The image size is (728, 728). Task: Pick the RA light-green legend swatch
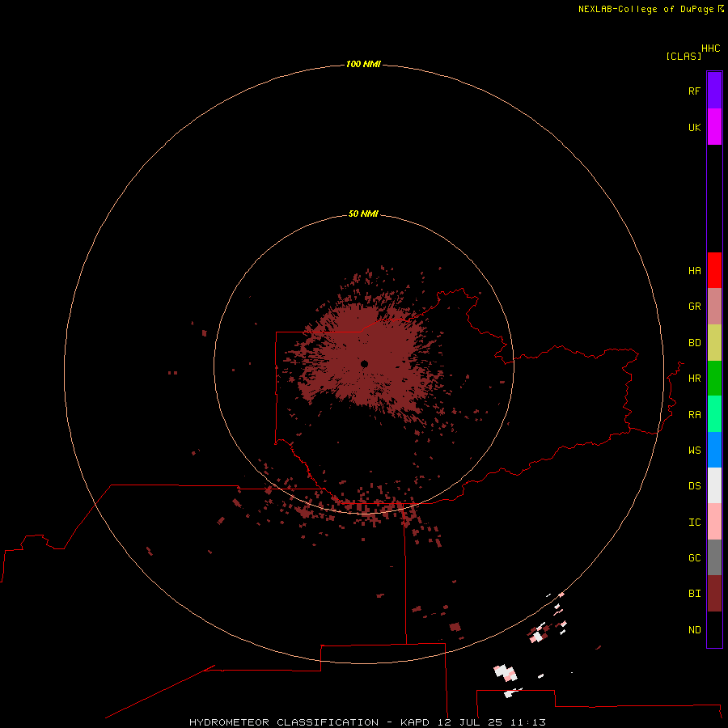pos(714,414)
